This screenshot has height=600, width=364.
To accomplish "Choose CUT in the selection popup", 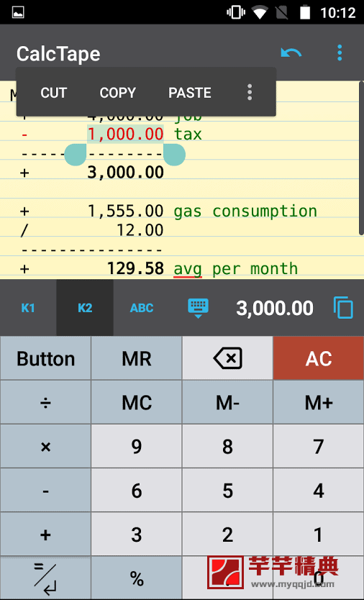I will [x=53, y=93].
